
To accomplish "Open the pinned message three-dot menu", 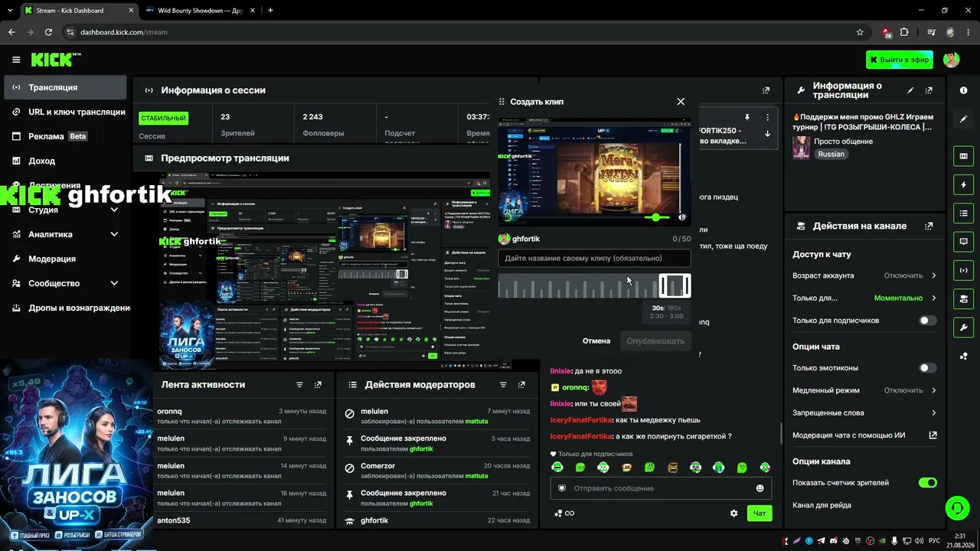I will [767, 118].
